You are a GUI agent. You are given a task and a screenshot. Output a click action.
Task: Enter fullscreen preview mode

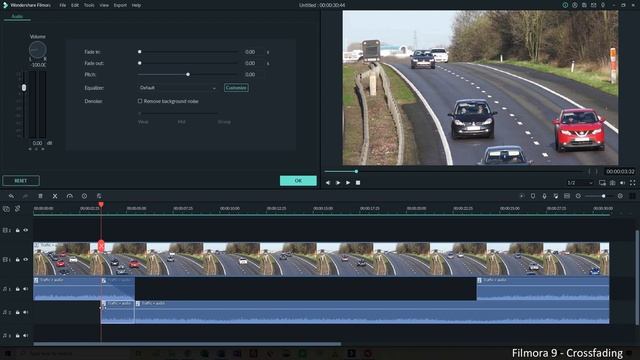click(x=632, y=183)
